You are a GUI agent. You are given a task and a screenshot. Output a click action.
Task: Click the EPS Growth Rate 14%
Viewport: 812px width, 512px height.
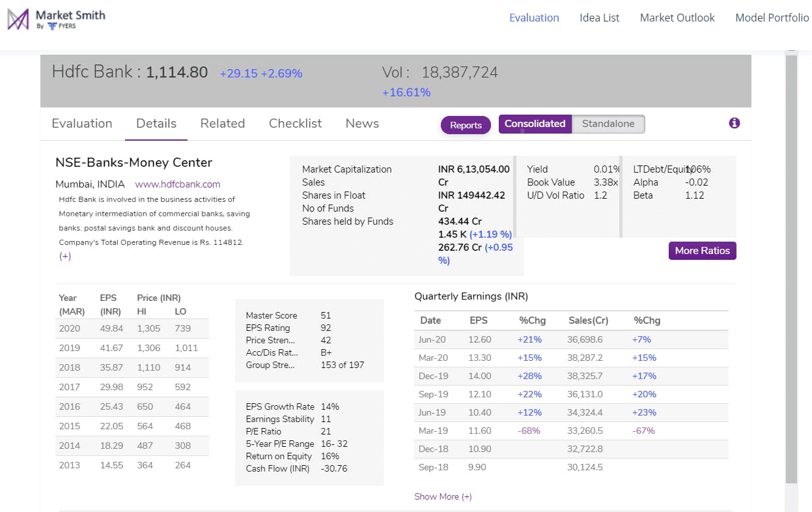(329, 406)
